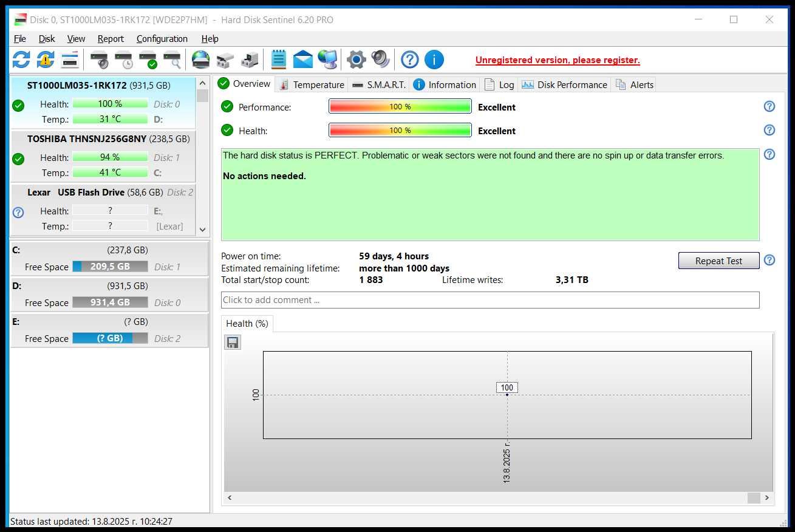This screenshot has width=795, height=532.
Task: Switch to the Information tab
Action: click(445, 84)
